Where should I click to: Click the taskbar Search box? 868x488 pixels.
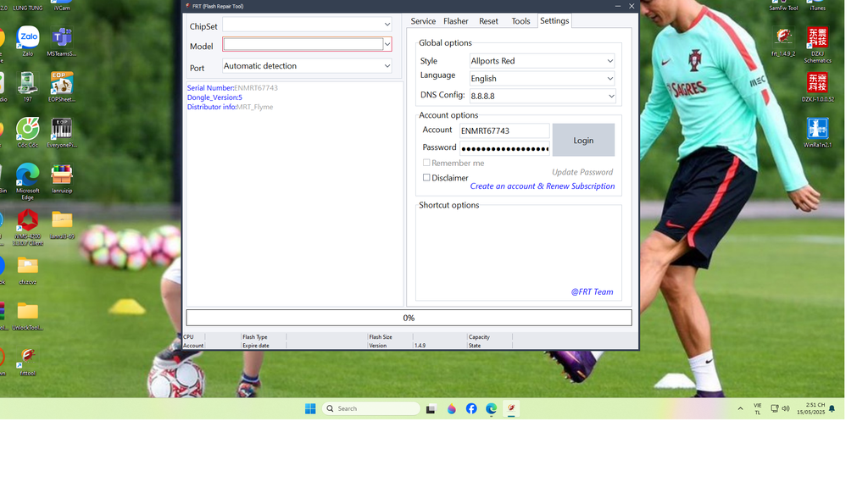click(x=371, y=408)
